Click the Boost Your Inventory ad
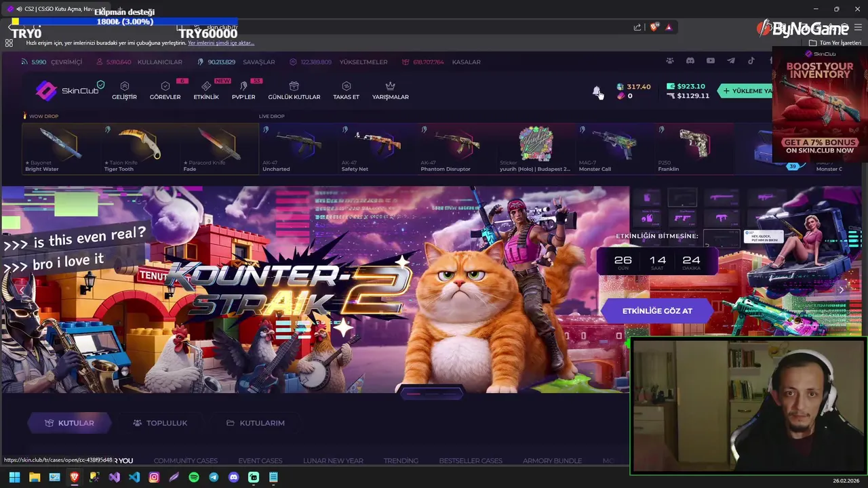Viewport: 868px width, 488px height. point(820,105)
